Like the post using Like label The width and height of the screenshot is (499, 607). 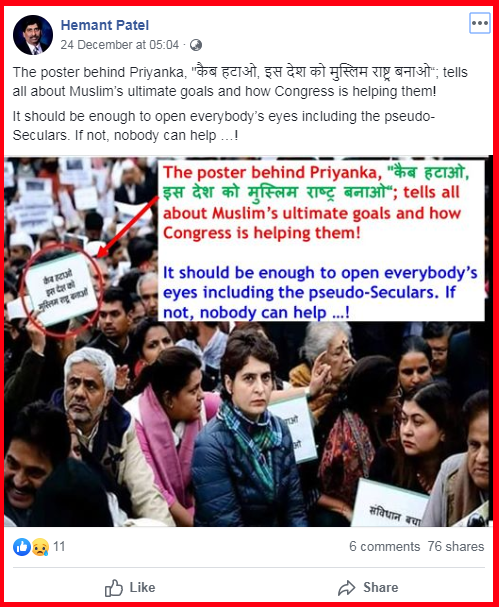pyautogui.click(x=142, y=587)
